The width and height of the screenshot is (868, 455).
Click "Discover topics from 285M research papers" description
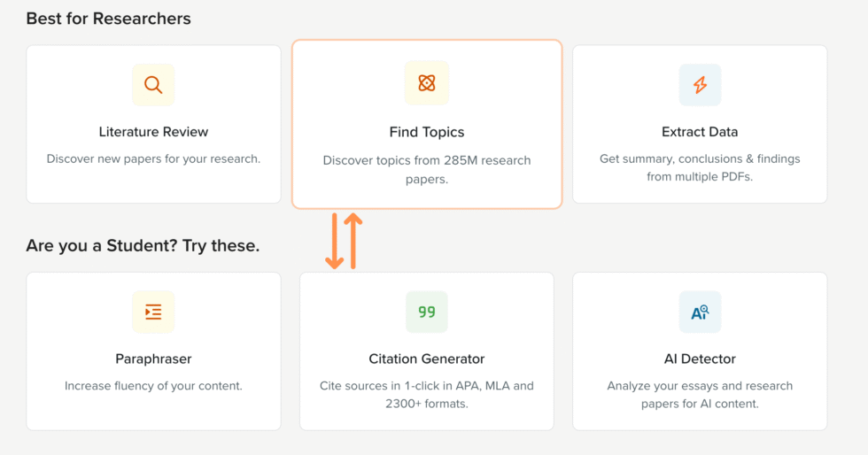(x=427, y=169)
